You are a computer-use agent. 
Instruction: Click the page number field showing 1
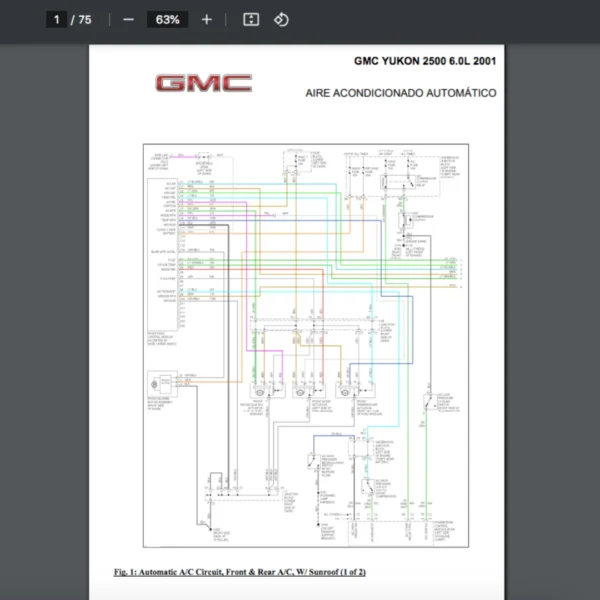(57, 20)
